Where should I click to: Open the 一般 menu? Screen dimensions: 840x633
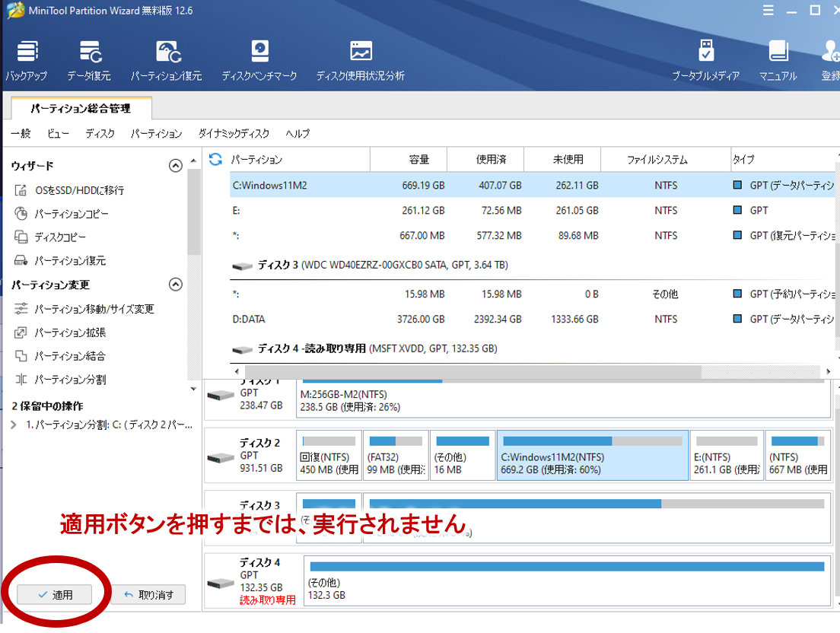coord(21,133)
